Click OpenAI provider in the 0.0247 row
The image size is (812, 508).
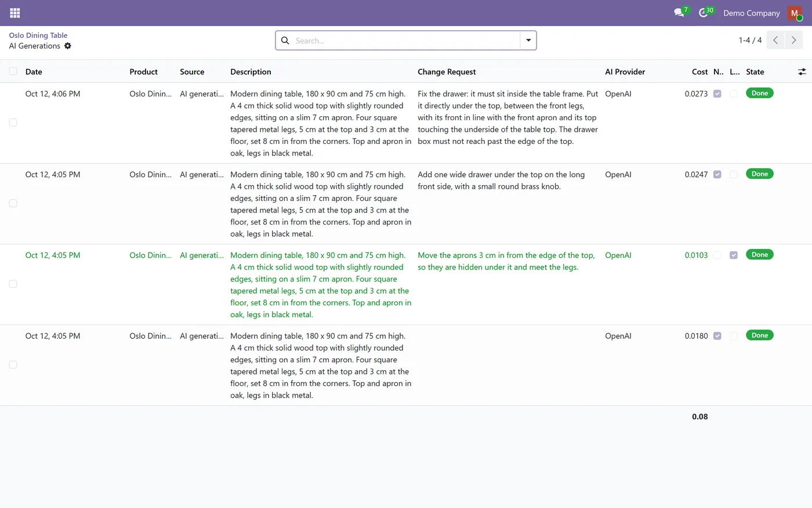click(x=618, y=175)
